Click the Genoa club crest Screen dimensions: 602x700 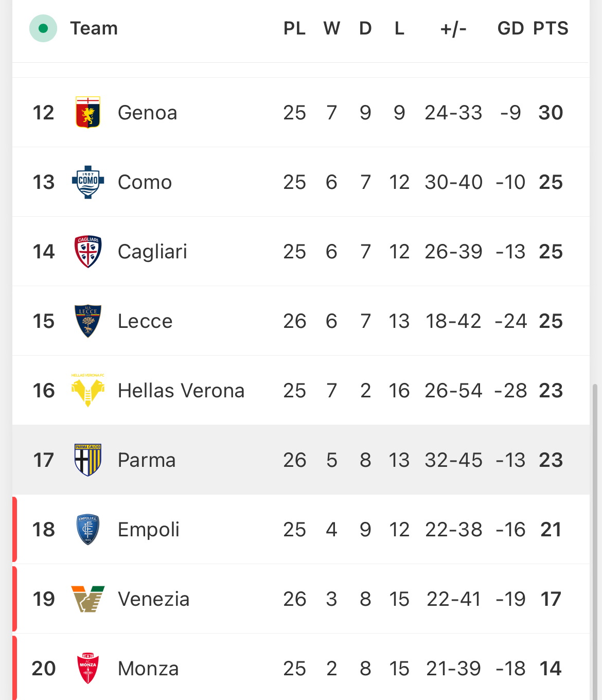pos(88,112)
